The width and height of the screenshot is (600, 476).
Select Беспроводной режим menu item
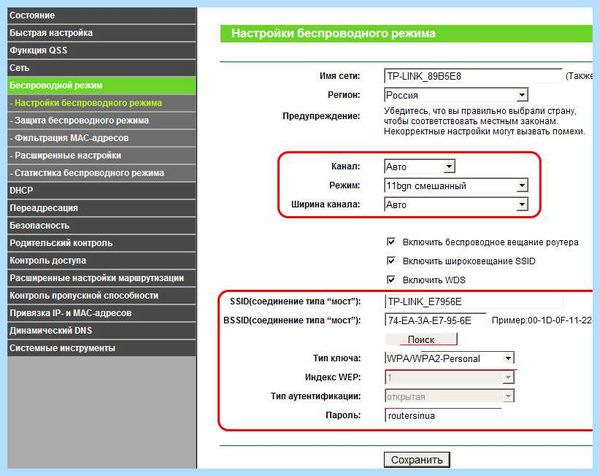101,85
